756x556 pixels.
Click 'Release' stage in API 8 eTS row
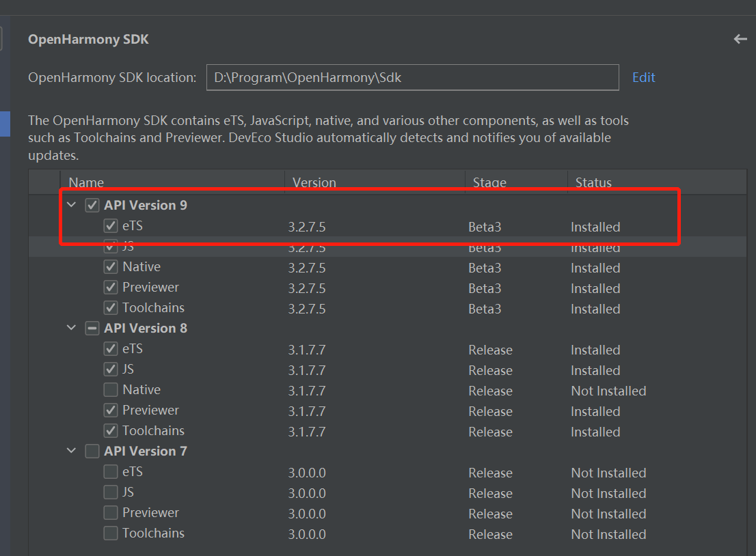pos(490,350)
